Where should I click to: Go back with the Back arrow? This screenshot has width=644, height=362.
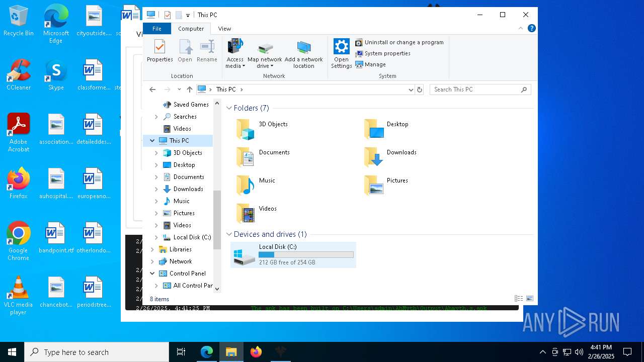[152, 89]
